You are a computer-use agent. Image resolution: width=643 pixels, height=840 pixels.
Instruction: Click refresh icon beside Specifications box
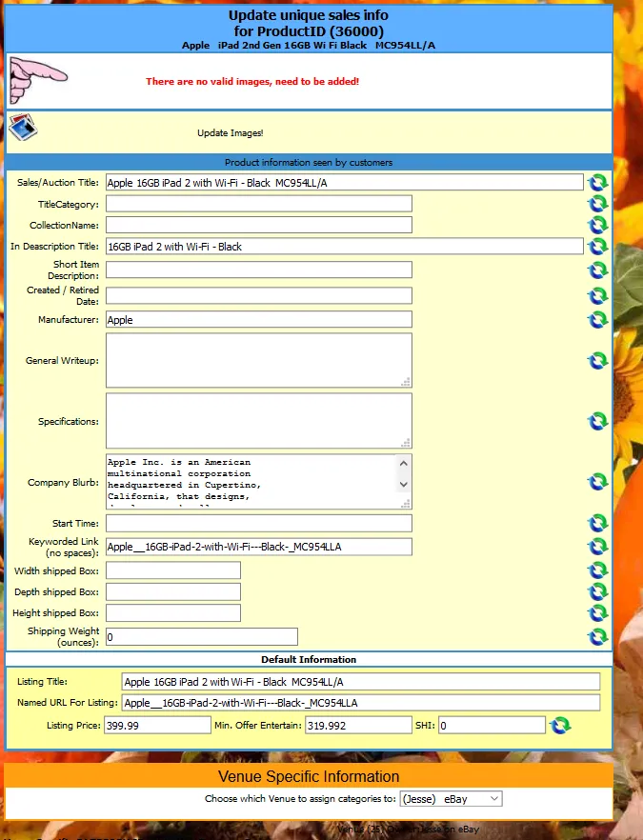click(597, 421)
